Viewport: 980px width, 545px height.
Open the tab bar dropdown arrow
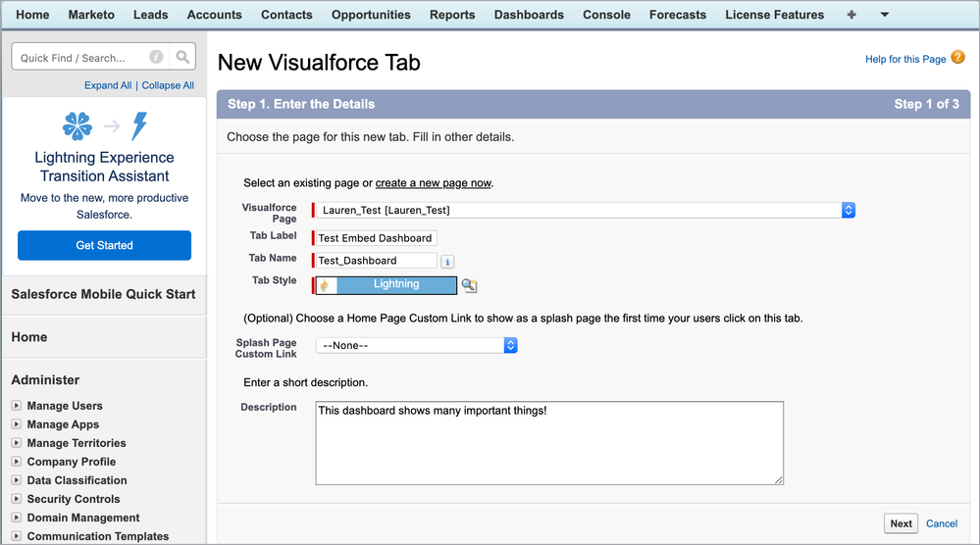[885, 15]
